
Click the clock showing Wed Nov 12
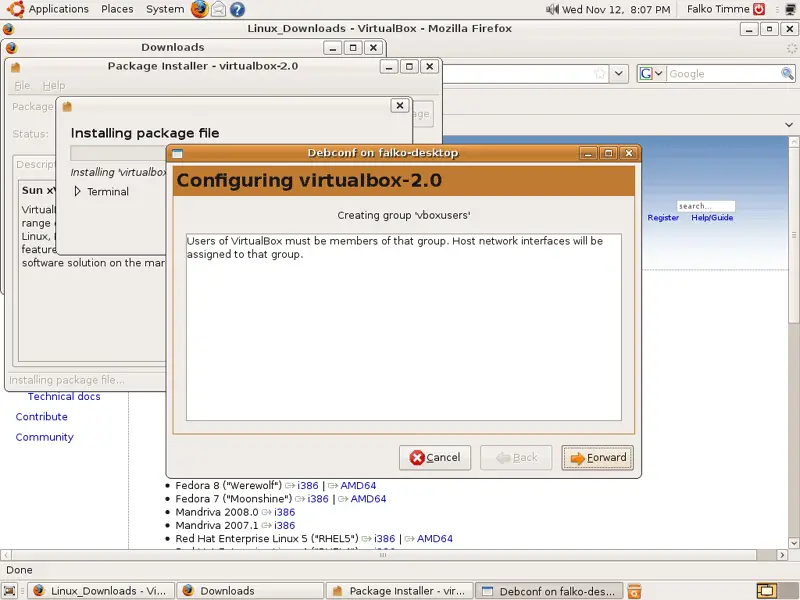[616, 9]
